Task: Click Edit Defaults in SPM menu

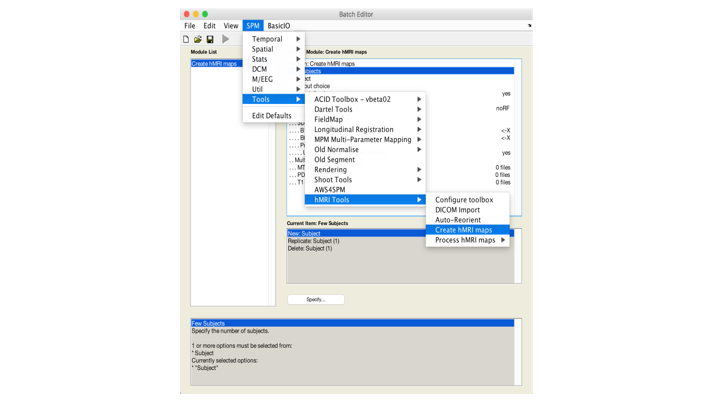Action: [x=272, y=116]
